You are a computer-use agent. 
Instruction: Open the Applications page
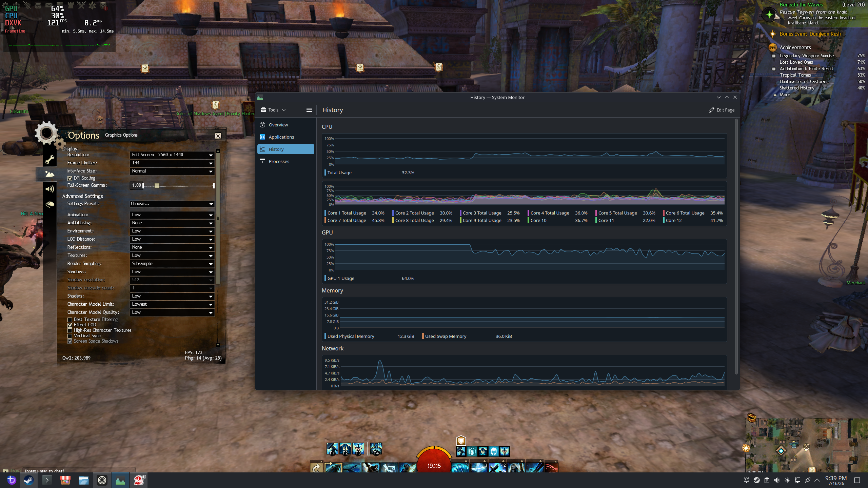[286, 137]
